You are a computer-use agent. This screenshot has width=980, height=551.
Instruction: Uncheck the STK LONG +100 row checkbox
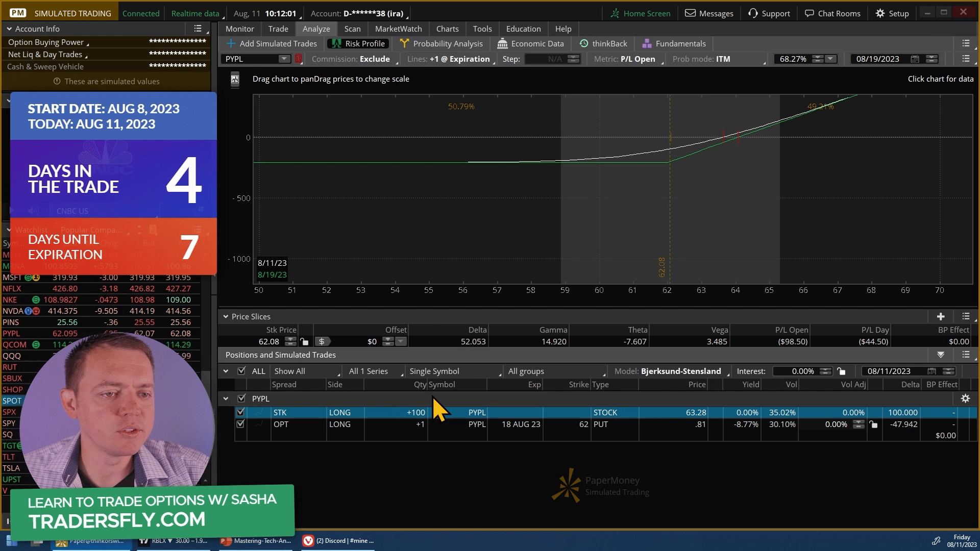240,412
